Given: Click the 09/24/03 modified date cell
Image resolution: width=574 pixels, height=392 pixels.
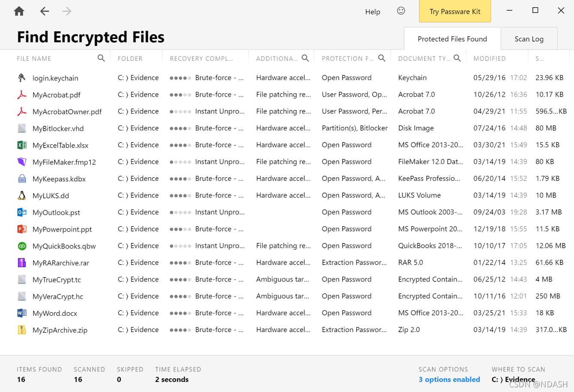Looking at the screenshot, I should tap(489, 212).
